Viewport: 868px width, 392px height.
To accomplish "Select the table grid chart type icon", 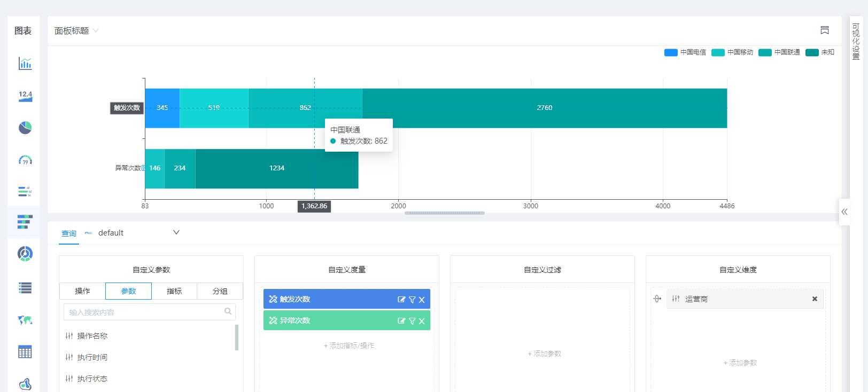I will 25,351.
